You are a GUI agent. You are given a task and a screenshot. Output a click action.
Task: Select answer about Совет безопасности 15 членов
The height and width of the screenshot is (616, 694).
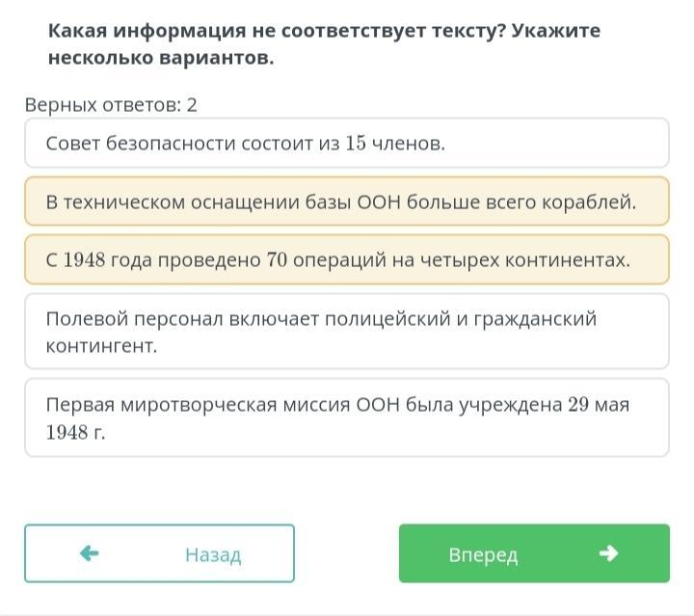[346, 144]
